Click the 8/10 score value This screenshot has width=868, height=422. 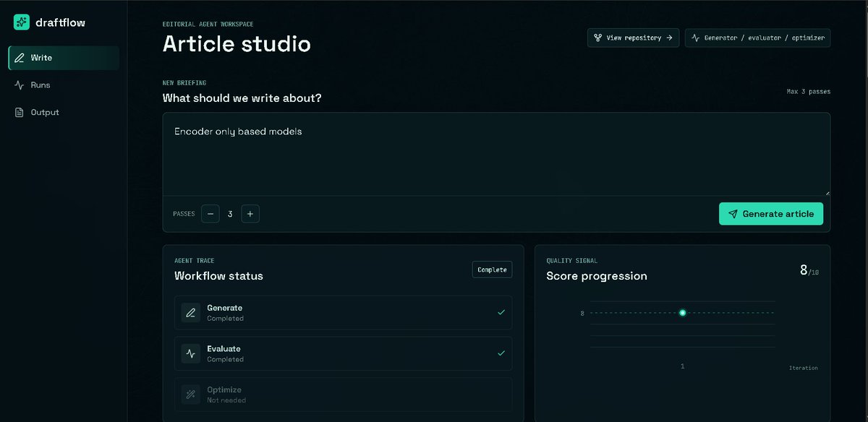pos(809,270)
